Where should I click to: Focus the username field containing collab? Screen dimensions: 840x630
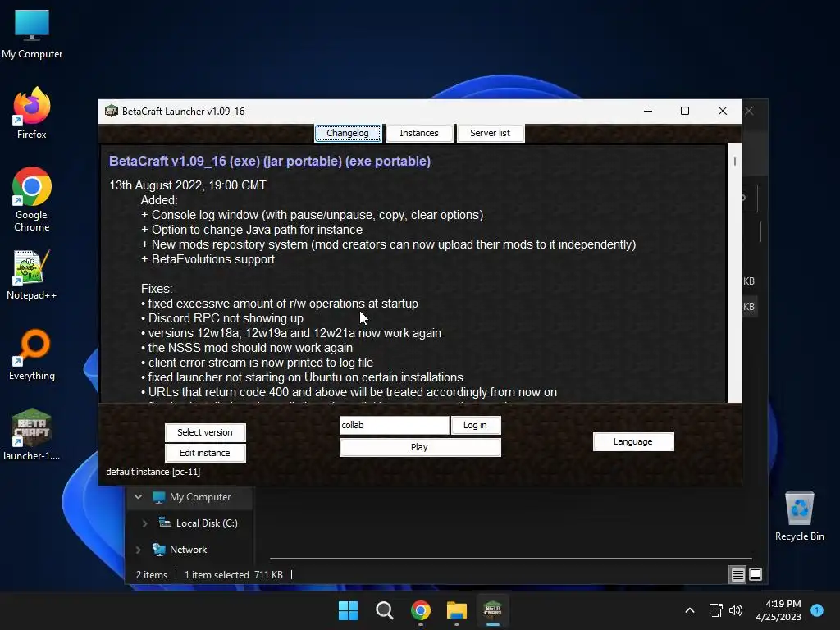[394, 425]
